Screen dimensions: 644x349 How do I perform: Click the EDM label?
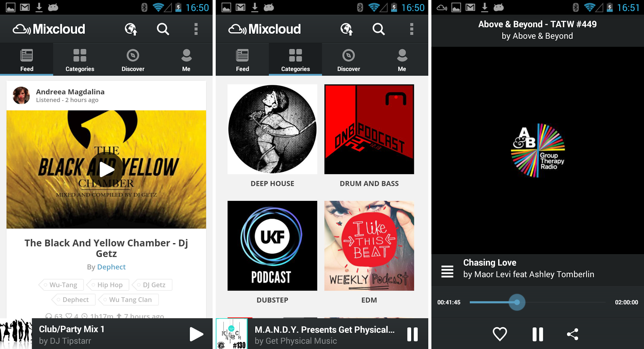point(369,300)
